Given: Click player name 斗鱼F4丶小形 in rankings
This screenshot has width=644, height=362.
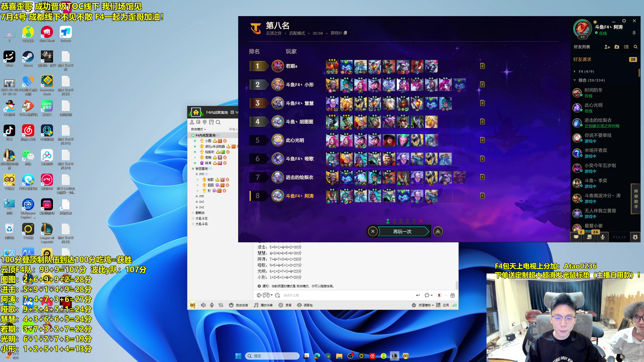Looking at the screenshot, I should 300,85.
